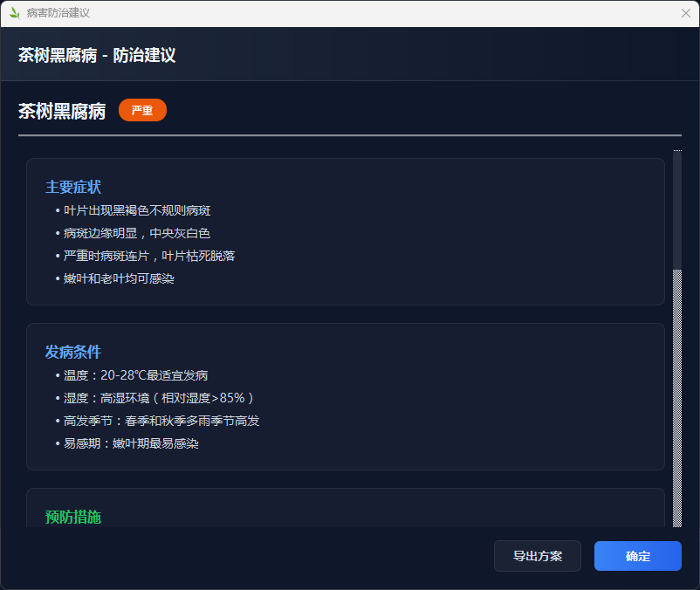Image resolution: width=700 pixels, height=590 pixels.
Task: Click the 导出方案 button
Action: click(537, 556)
